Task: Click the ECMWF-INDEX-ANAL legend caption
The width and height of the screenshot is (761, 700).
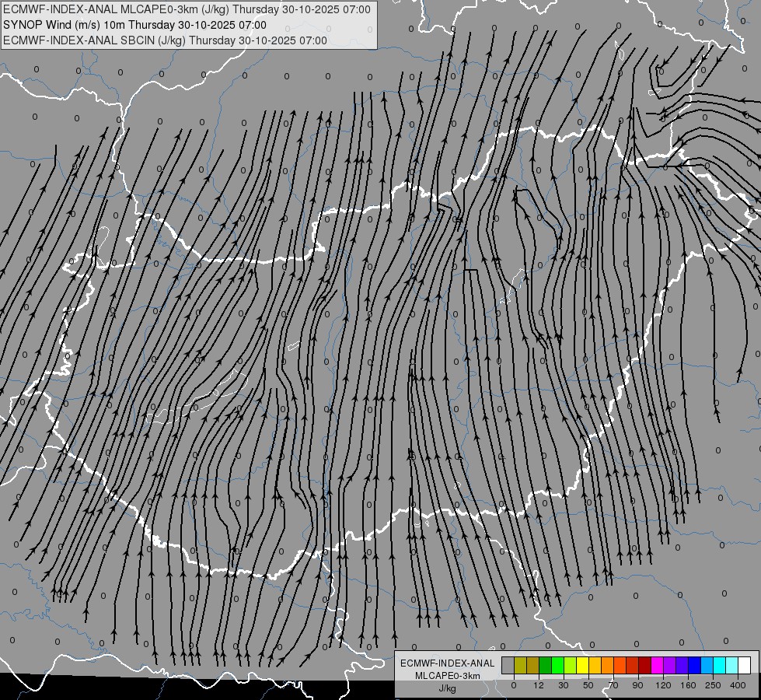Action: click(448, 663)
